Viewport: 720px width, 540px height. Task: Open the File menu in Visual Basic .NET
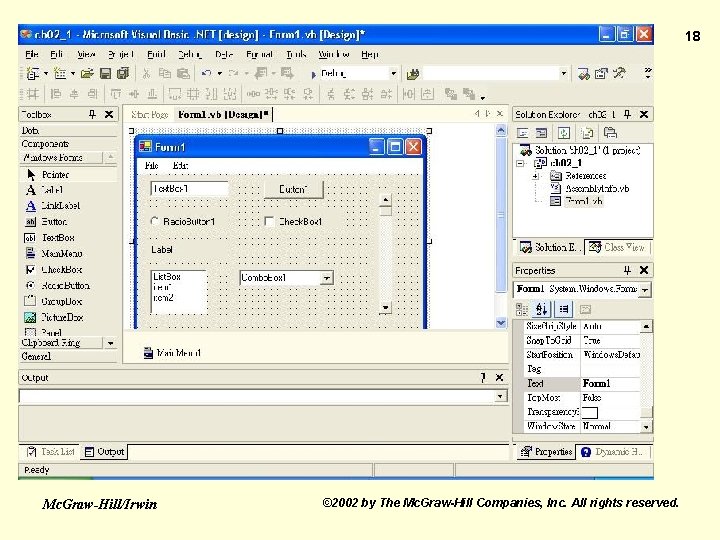tap(32, 55)
